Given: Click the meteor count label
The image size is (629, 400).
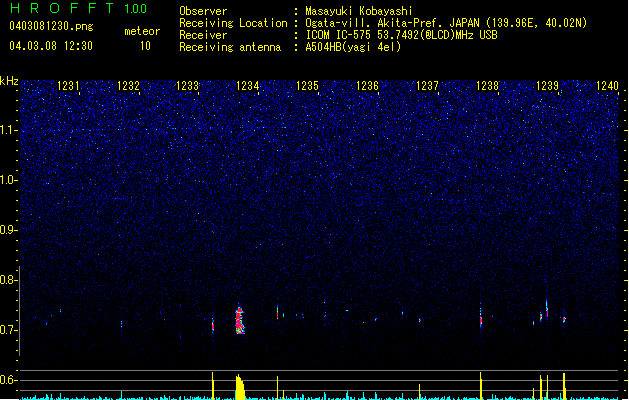Looking at the screenshot, I should (x=142, y=31).
